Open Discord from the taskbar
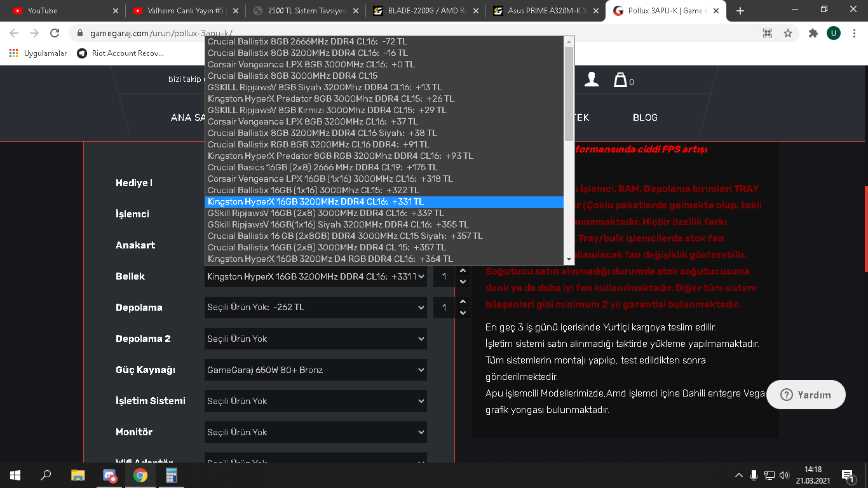The width and height of the screenshot is (868, 488). click(x=109, y=475)
